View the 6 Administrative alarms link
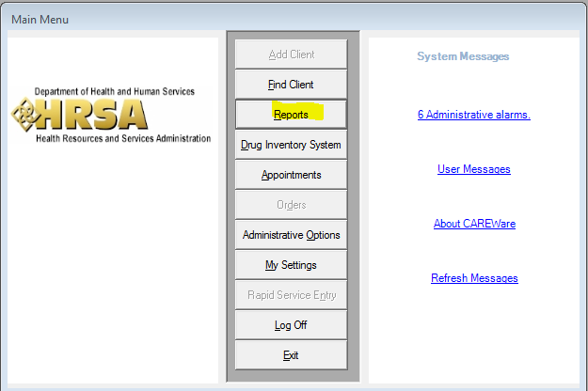 (474, 115)
